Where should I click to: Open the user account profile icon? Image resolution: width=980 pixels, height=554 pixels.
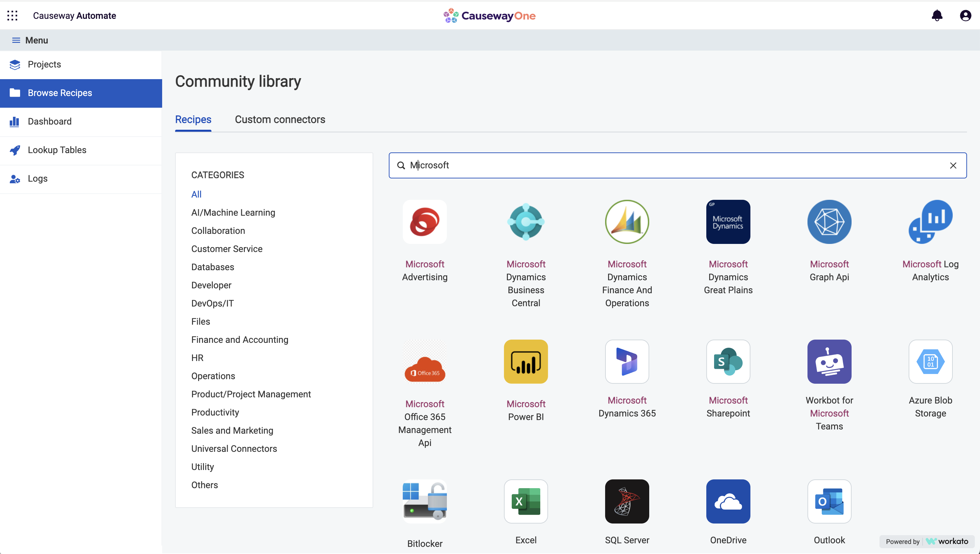coord(965,16)
